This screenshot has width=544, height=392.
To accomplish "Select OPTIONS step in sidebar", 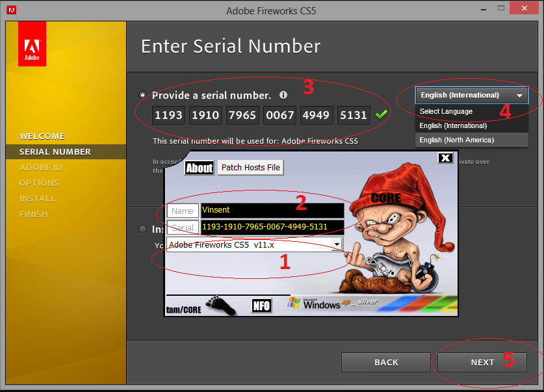I will point(39,183).
